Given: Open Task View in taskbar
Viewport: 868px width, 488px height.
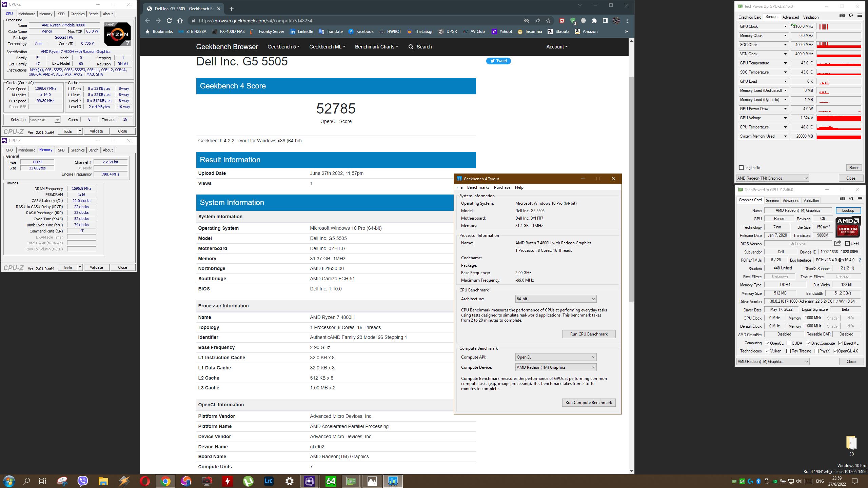Looking at the screenshot, I should pos(42,481).
